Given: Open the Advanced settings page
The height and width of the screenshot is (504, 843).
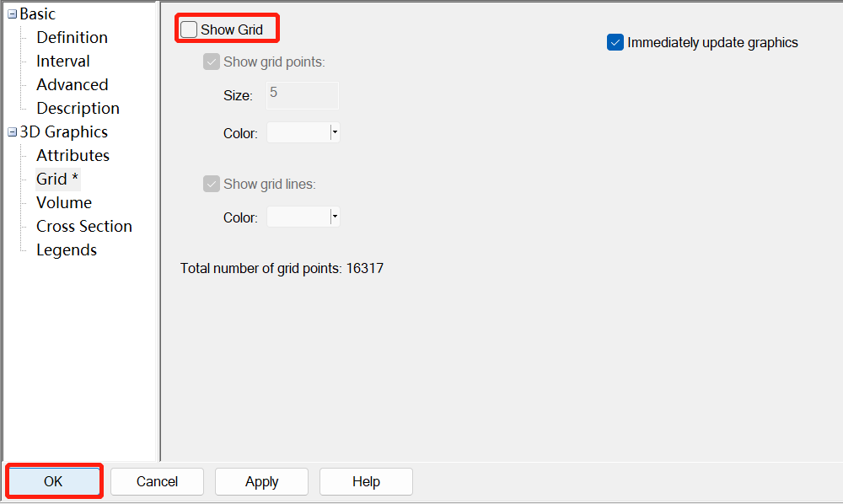Looking at the screenshot, I should [x=72, y=84].
